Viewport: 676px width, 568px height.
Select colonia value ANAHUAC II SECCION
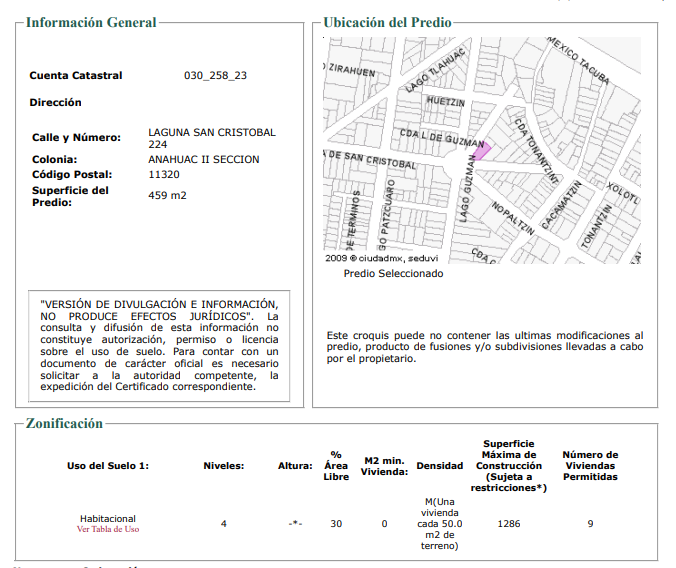pos(203,160)
